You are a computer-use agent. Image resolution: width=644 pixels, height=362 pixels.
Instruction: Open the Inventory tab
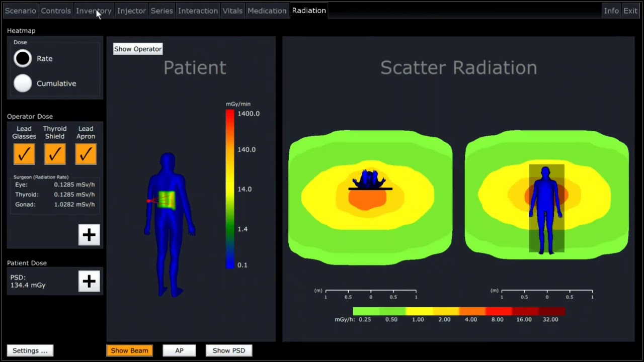(94, 11)
